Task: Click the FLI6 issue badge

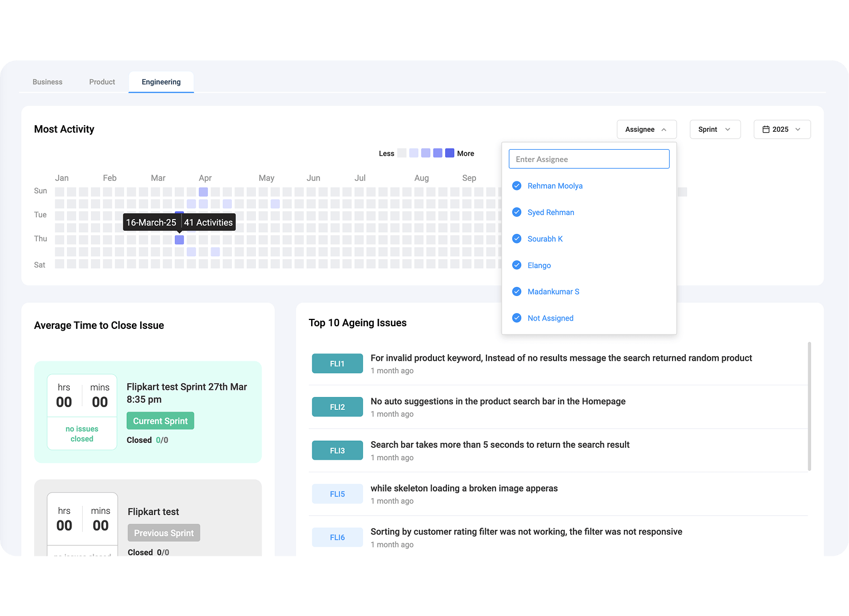Action: pos(337,537)
